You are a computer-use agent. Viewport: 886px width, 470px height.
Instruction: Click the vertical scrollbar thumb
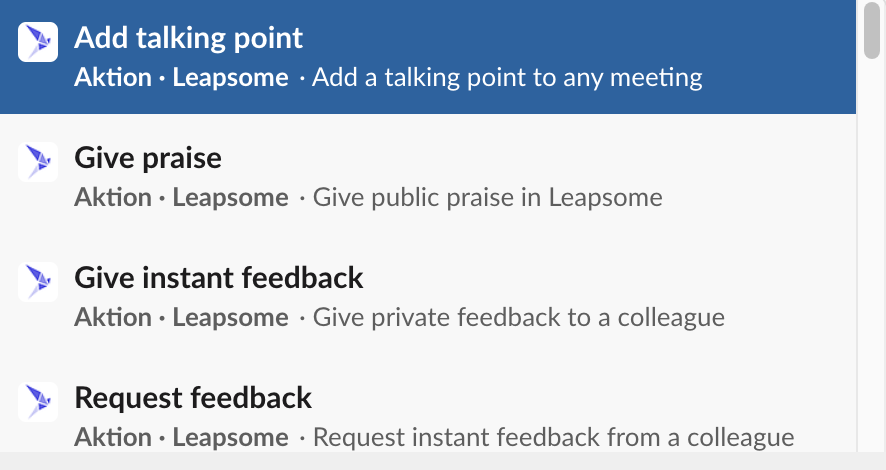871,30
